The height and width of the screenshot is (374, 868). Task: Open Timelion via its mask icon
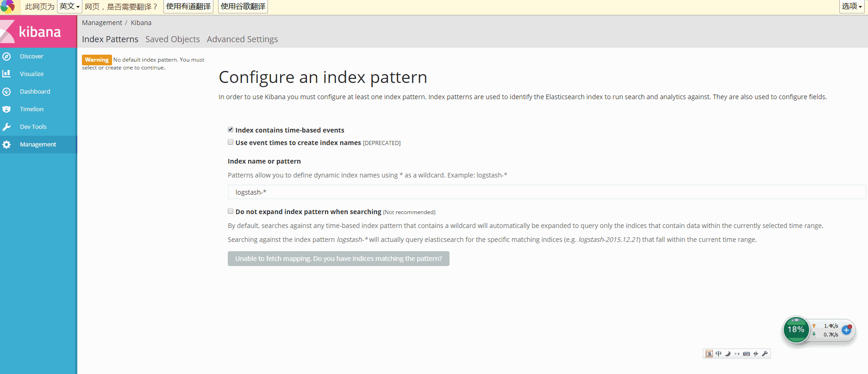tap(6, 109)
